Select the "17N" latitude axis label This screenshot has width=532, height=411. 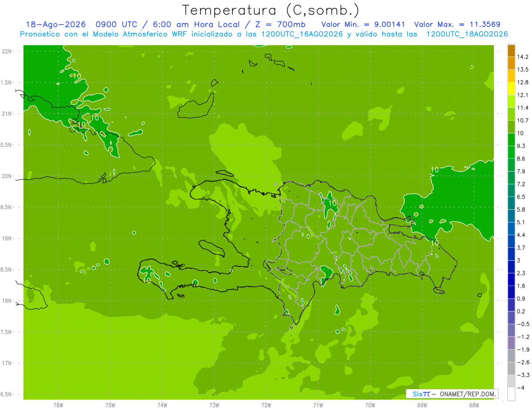coord(7,363)
